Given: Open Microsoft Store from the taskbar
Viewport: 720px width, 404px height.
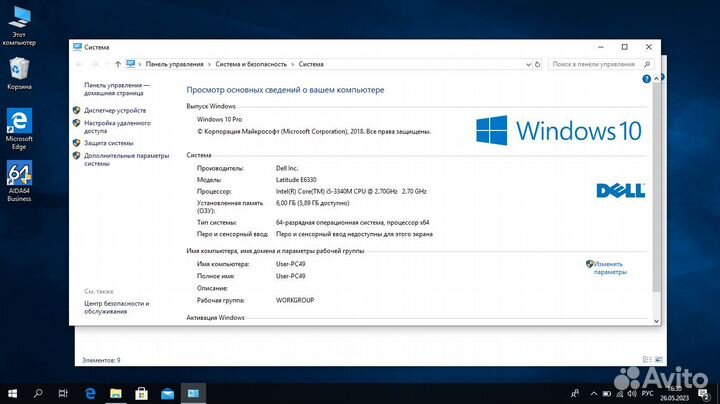Looking at the screenshot, I should pos(141,393).
